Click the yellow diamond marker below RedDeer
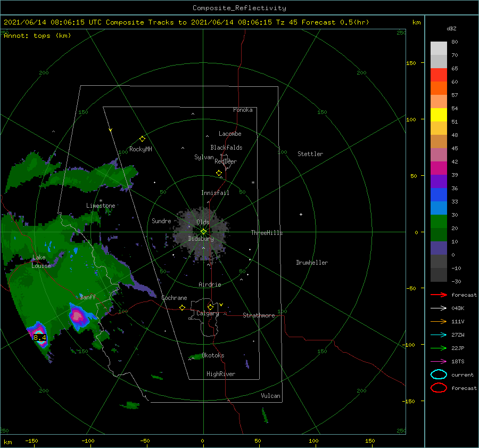Viewport: 479px width, 448px height. (219, 173)
